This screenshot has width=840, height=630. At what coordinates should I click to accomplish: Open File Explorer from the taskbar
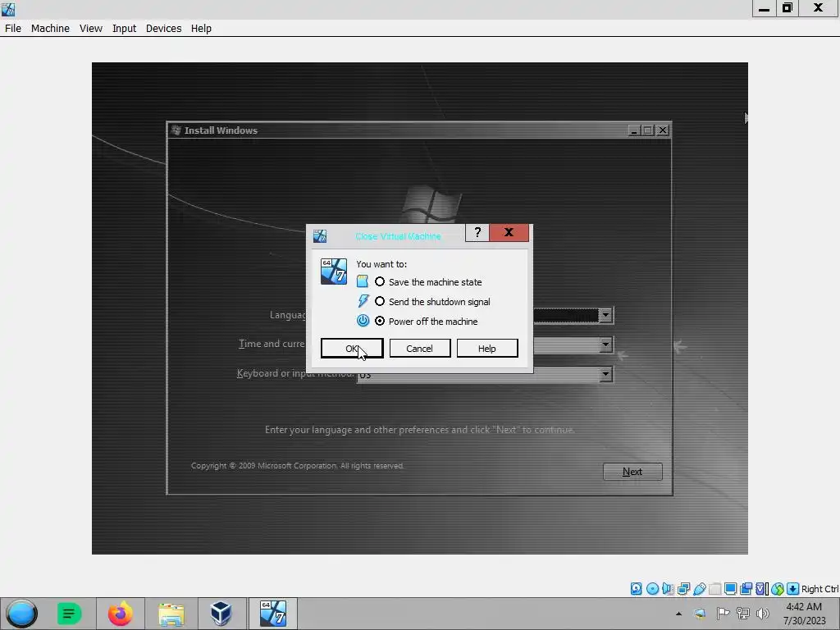click(x=171, y=614)
